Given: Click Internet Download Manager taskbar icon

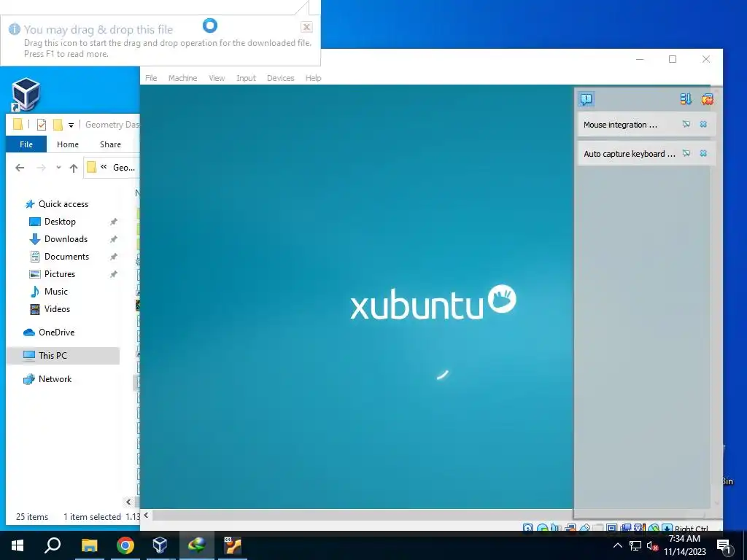Looking at the screenshot, I should point(197,545).
